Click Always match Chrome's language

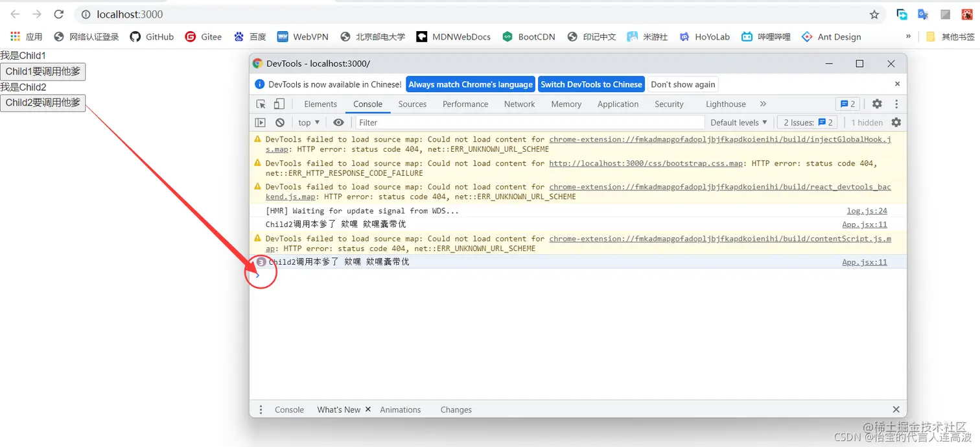tap(471, 84)
